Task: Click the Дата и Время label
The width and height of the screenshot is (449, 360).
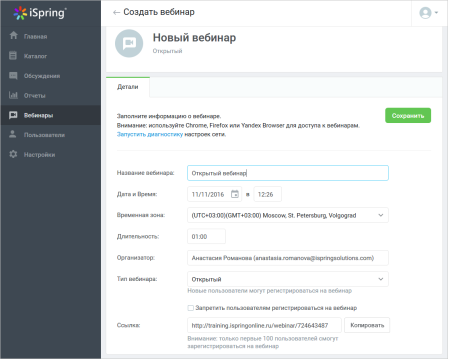Action: [x=137, y=194]
